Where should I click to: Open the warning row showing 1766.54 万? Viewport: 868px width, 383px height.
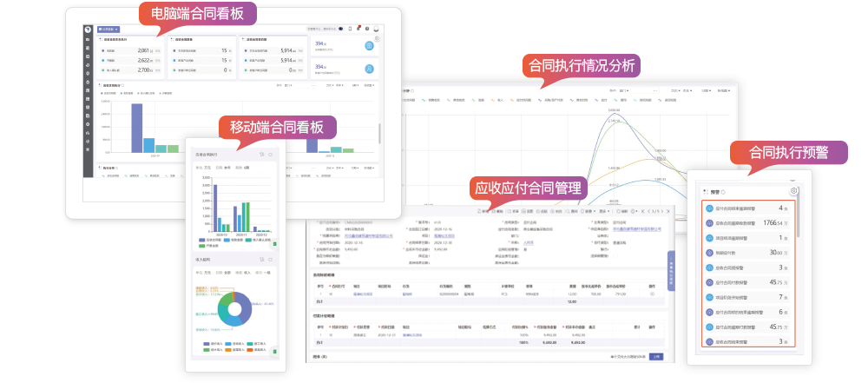(x=748, y=223)
